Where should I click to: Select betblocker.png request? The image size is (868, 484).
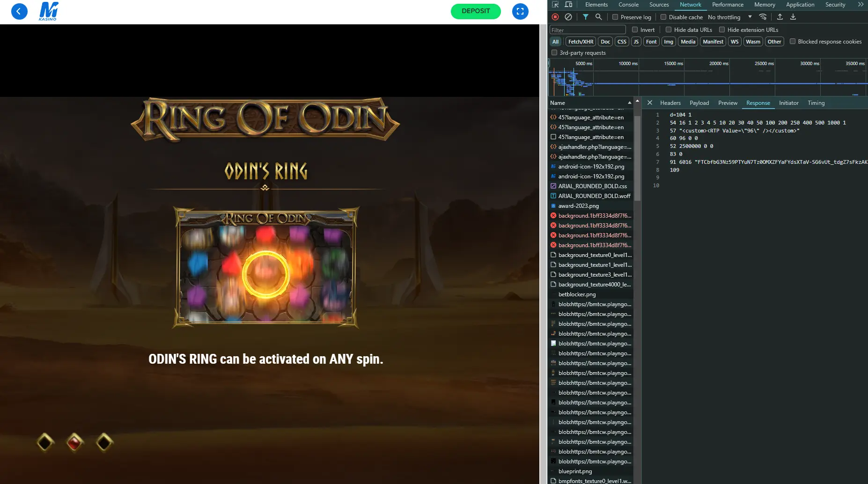[x=590, y=294]
